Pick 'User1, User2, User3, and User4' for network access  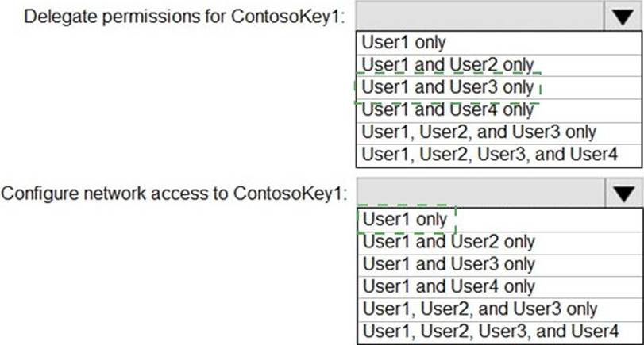point(489,330)
